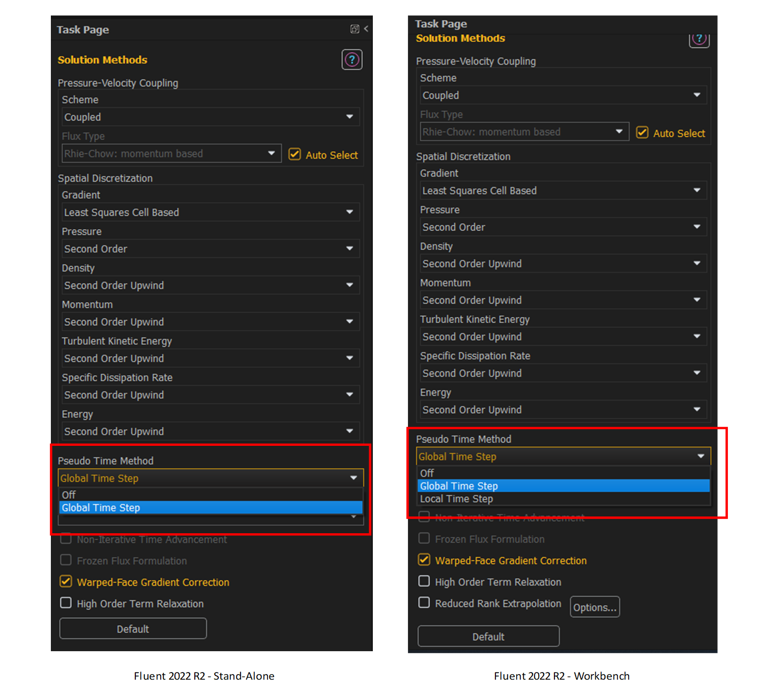Collapse Stand-Alone Task Page with chevron arrow

(366, 29)
